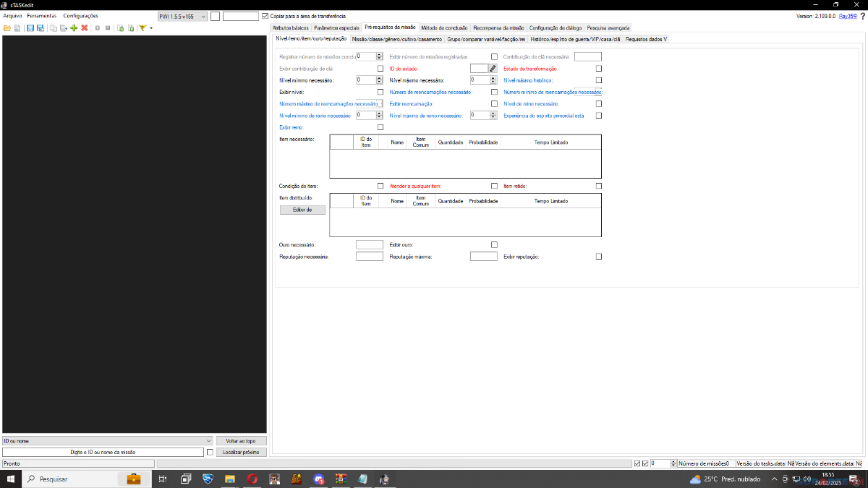Click the green plus add icon
The image size is (868, 488).
click(x=74, y=27)
